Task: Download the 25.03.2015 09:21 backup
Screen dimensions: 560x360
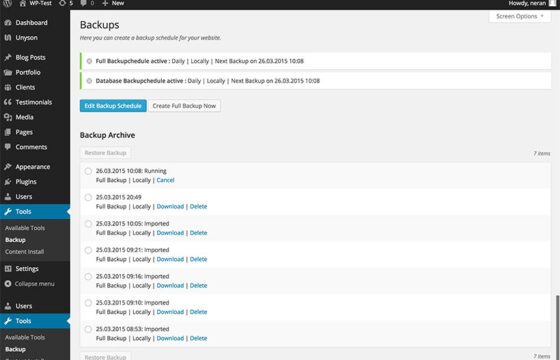Action: pyautogui.click(x=170, y=260)
